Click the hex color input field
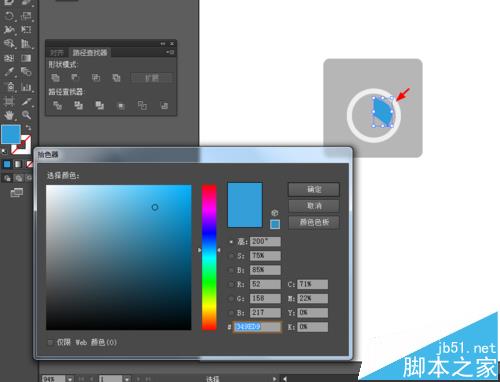This screenshot has width=500, height=382. pos(257,327)
